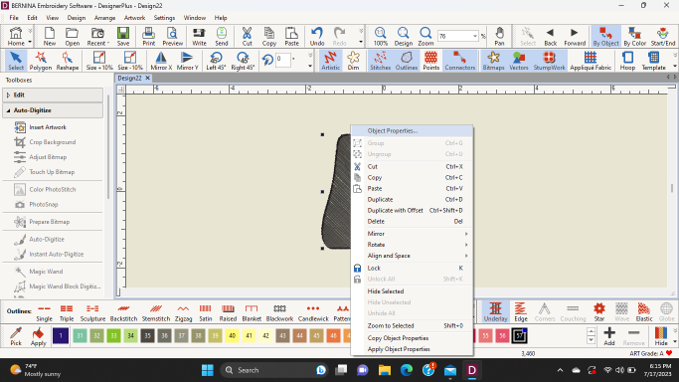This screenshot has height=382, width=679.
Task: Expand Align and Space submenu
Action: pos(411,256)
